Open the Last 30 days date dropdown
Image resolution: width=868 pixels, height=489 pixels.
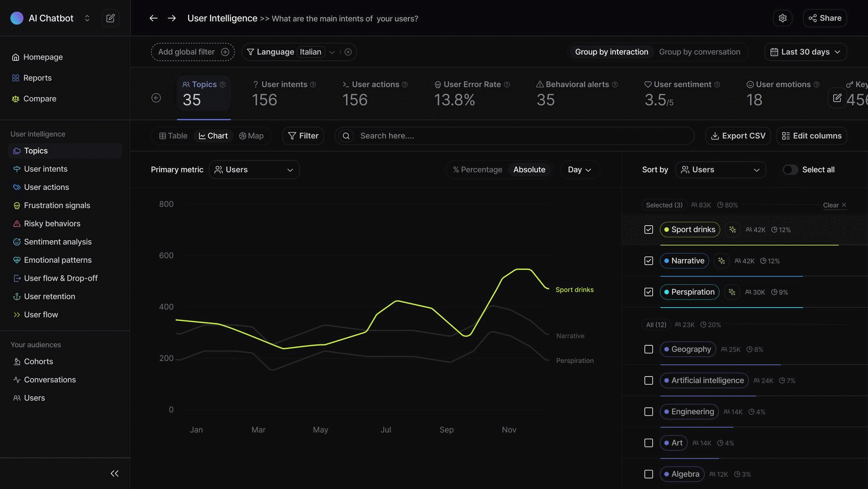pos(805,52)
